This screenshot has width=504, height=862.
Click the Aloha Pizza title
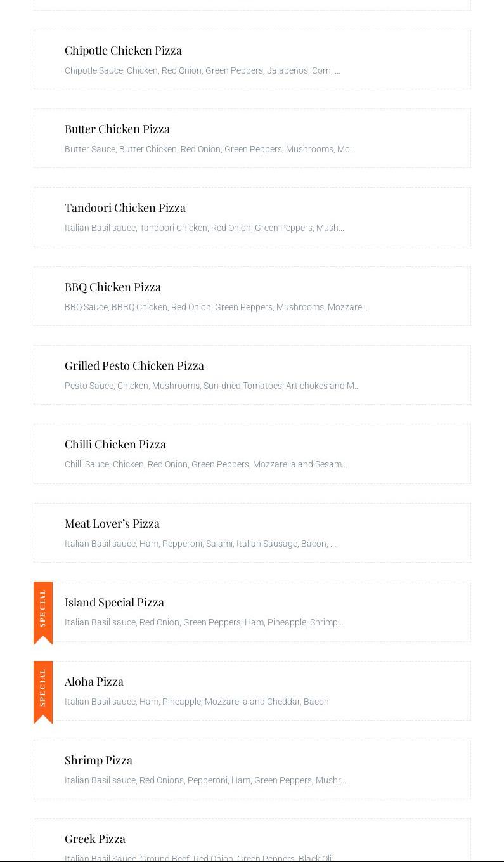(94, 681)
